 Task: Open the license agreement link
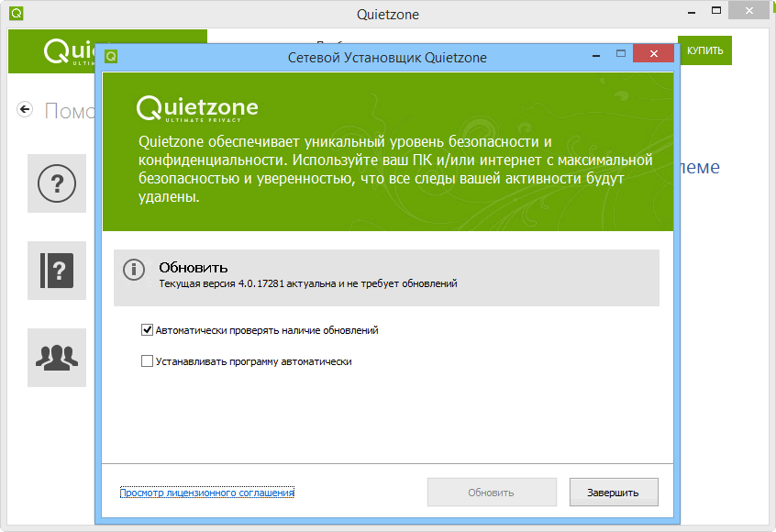click(207, 493)
